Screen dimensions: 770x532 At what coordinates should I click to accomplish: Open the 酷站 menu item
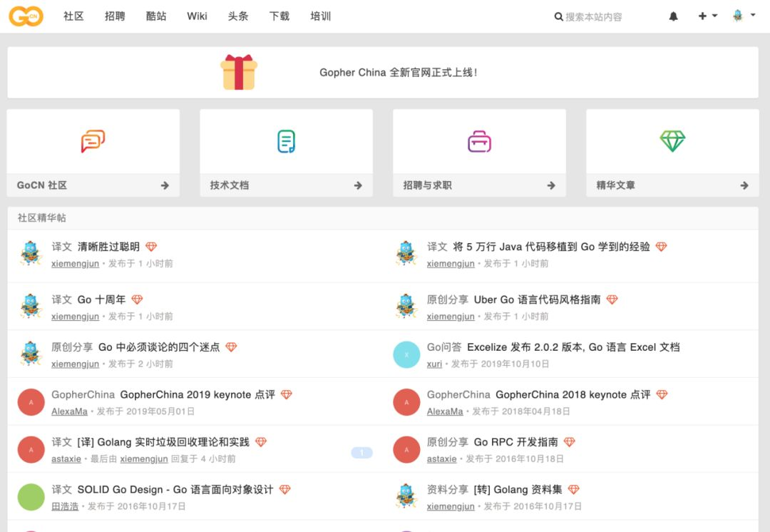[156, 16]
